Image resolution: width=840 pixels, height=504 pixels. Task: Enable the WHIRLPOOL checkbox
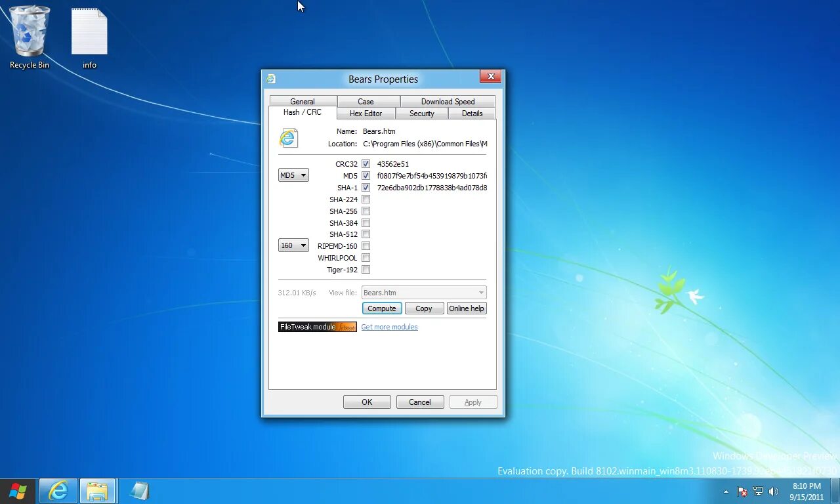366,258
